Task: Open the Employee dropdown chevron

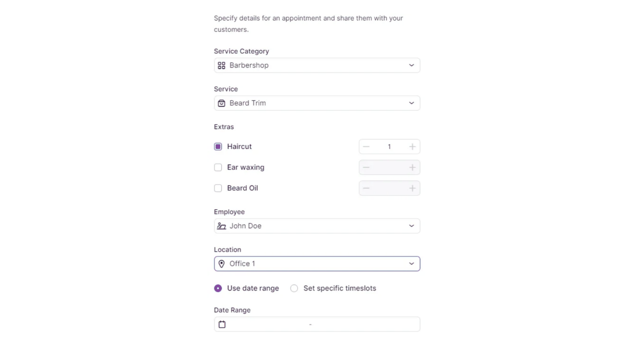Action: 411,226
